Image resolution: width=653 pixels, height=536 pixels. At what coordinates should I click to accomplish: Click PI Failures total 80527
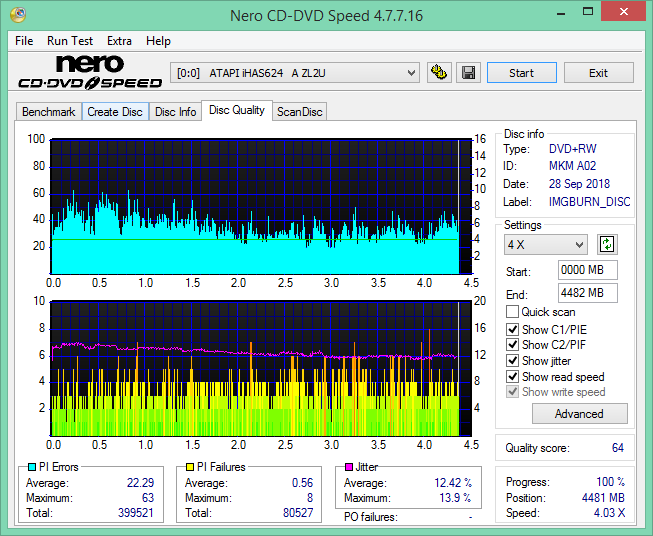(298, 512)
